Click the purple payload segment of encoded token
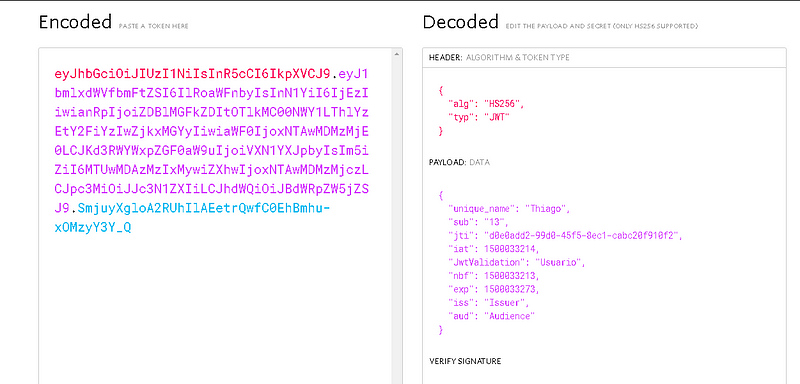800x384 pixels. tap(212, 141)
